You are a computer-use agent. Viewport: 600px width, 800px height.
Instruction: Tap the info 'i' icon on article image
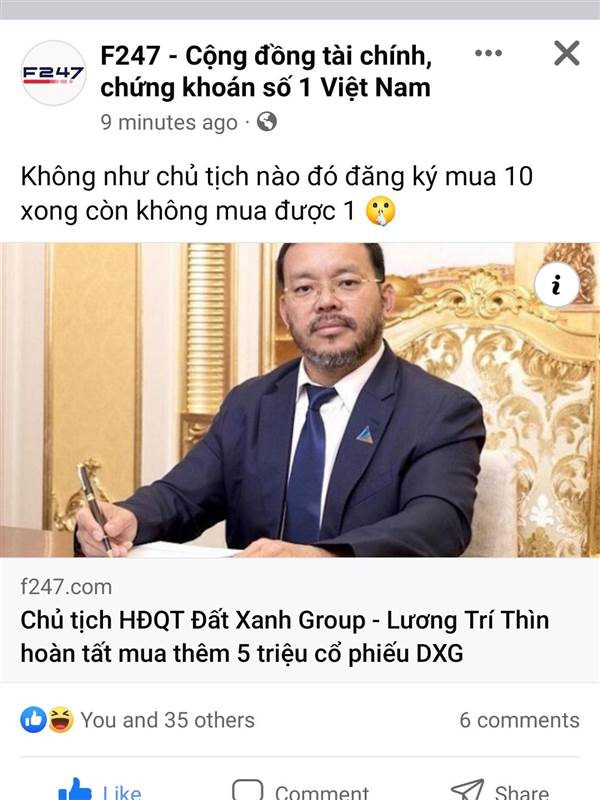(x=557, y=285)
